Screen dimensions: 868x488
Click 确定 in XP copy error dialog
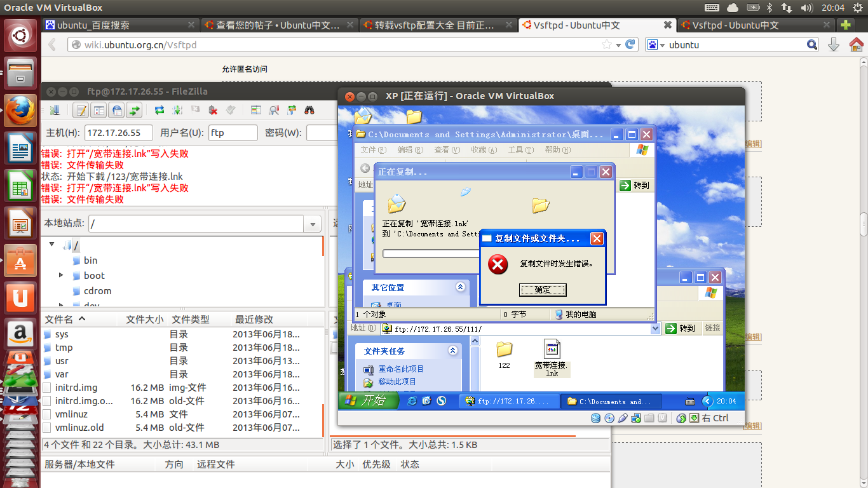[542, 290]
